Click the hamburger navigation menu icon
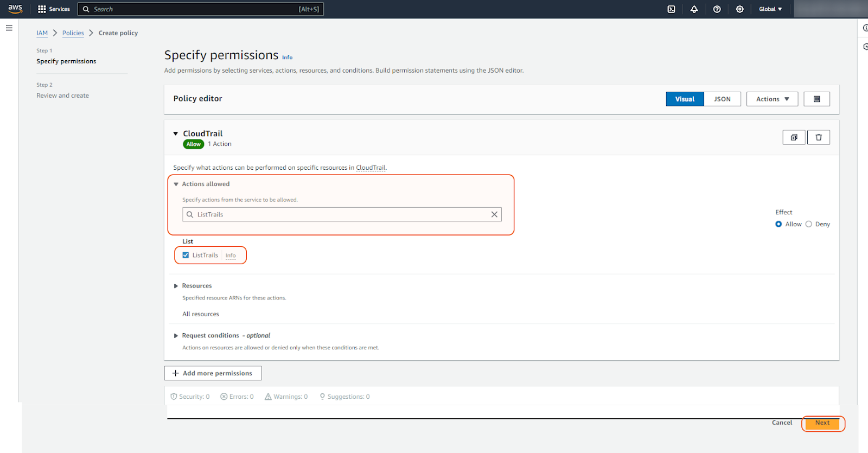 click(9, 28)
